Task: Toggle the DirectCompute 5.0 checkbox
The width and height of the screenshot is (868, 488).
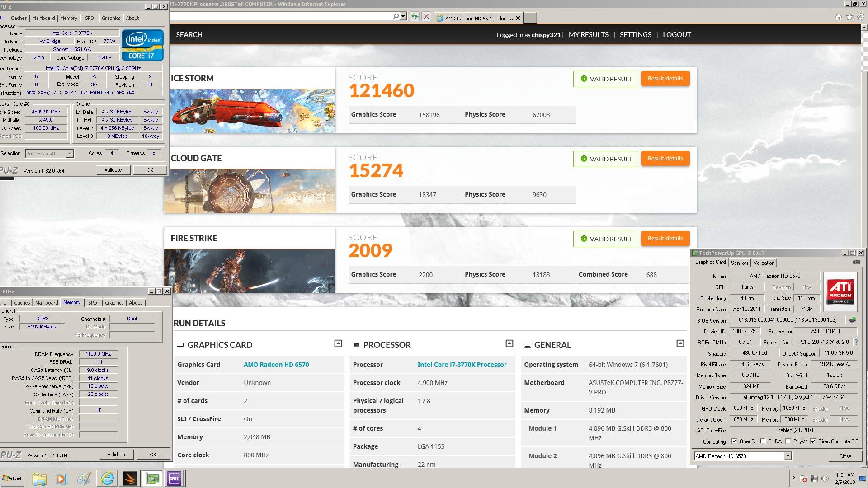Action: tap(813, 441)
